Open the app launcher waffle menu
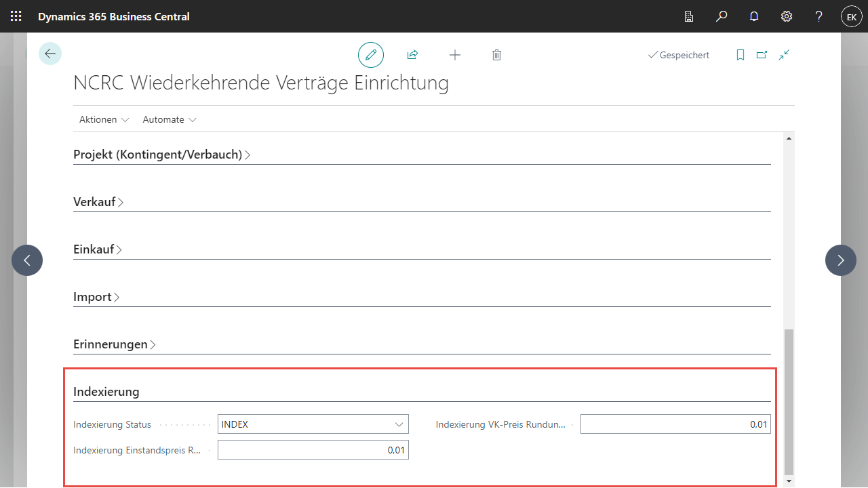This screenshot has height=488, width=868. point(16,16)
